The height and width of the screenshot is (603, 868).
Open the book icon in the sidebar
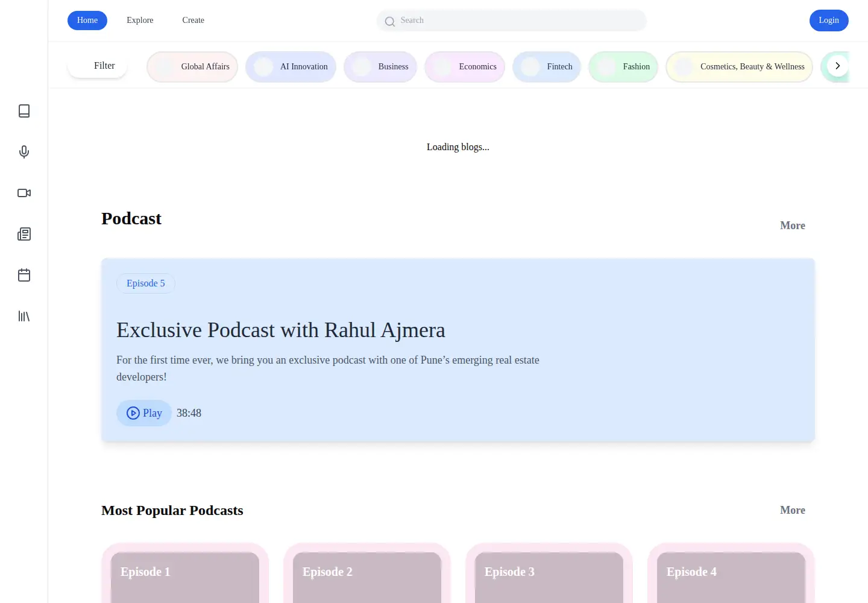[24, 111]
